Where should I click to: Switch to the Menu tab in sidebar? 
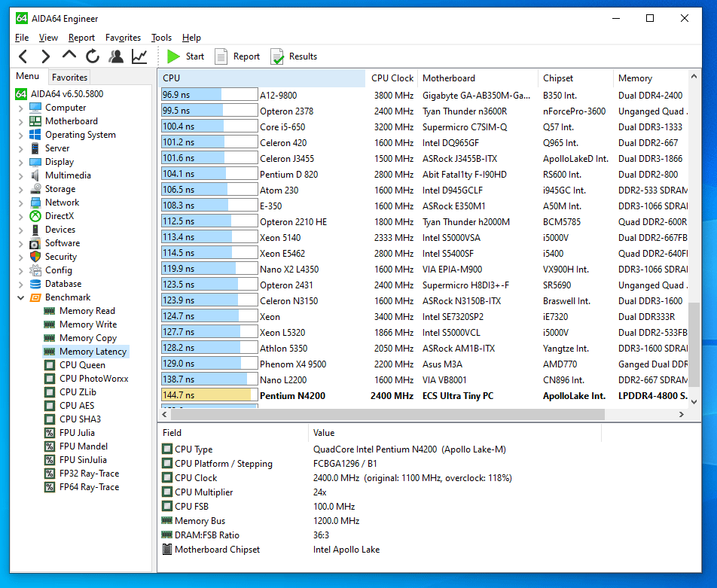point(27,76)
